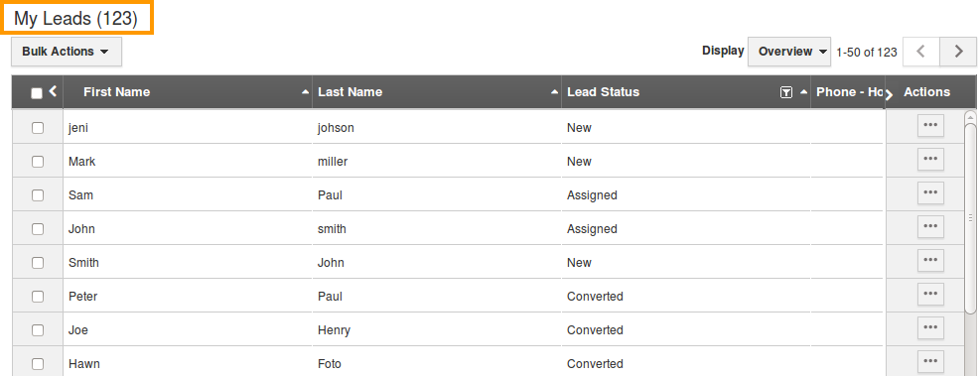The height and width of the screenshot is (376, 980).
Task: Open the filter icon on Lead Status column
Action: coord(786,92)
